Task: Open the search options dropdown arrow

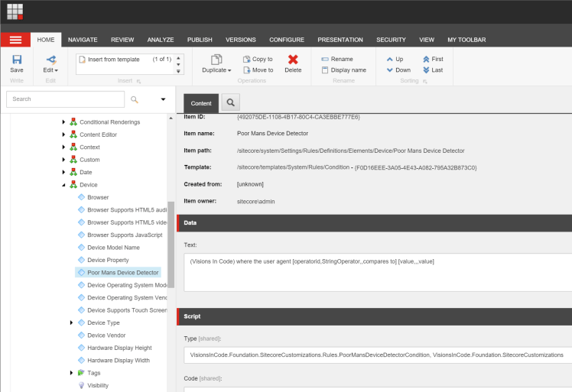Action: [x=163, y=99]
